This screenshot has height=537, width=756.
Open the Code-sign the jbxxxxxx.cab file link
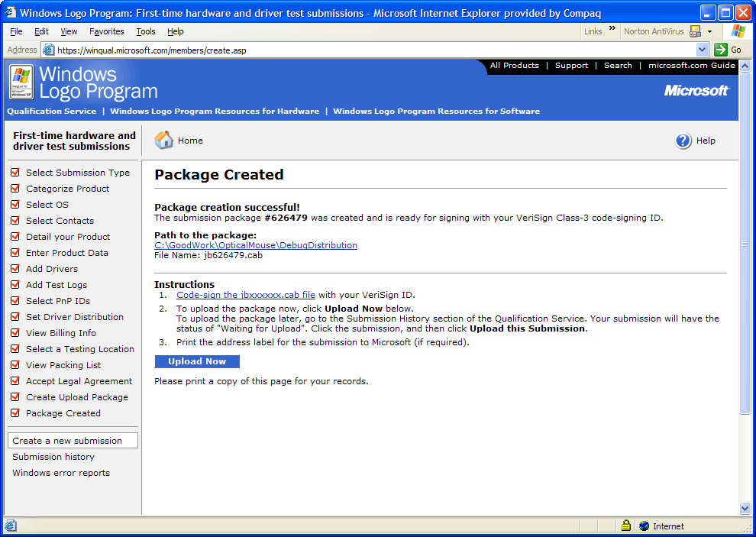[246, 295]
